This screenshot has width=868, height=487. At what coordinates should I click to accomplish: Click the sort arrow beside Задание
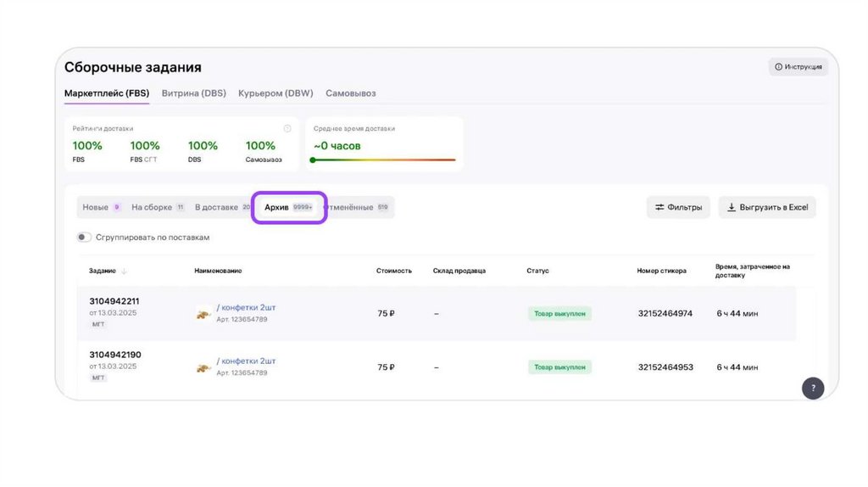coord(125,271)
